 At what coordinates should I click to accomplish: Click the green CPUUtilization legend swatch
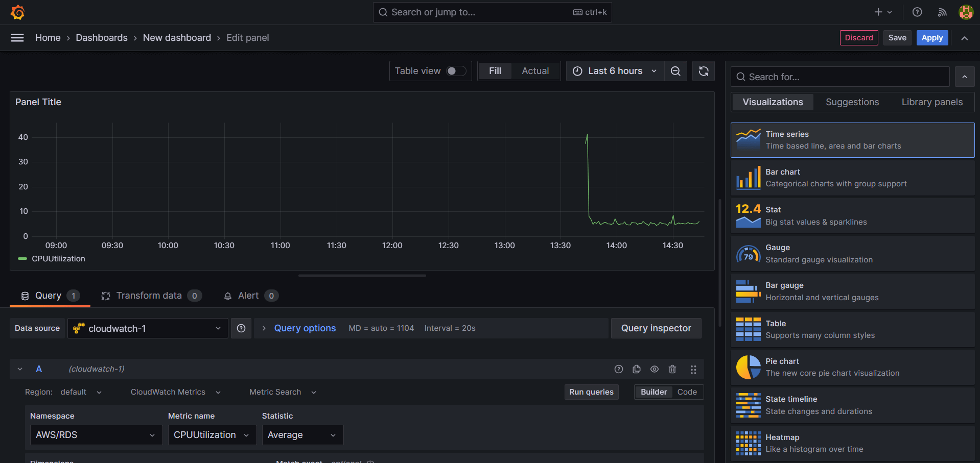(21, 258)
